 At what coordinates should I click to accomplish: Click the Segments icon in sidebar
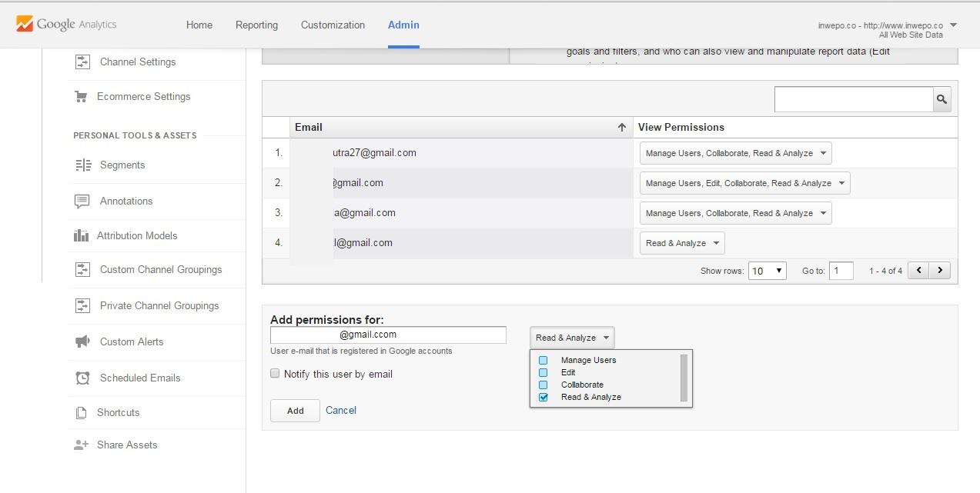[x=83, y=165]
